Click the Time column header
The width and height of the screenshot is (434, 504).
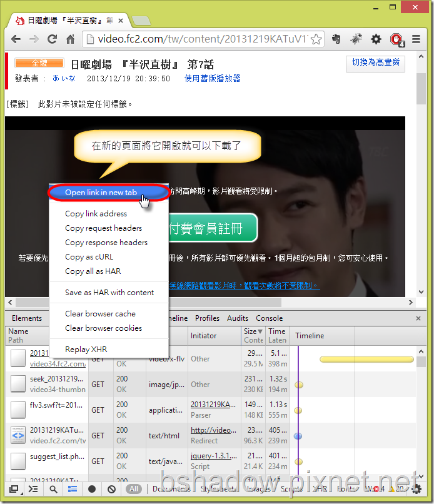pos(278,336)
